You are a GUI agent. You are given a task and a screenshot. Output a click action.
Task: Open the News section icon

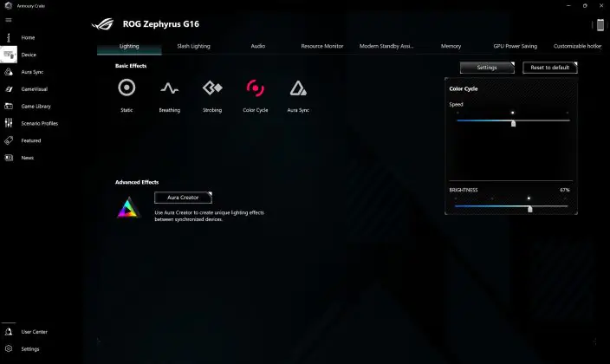tap(9, 158)
